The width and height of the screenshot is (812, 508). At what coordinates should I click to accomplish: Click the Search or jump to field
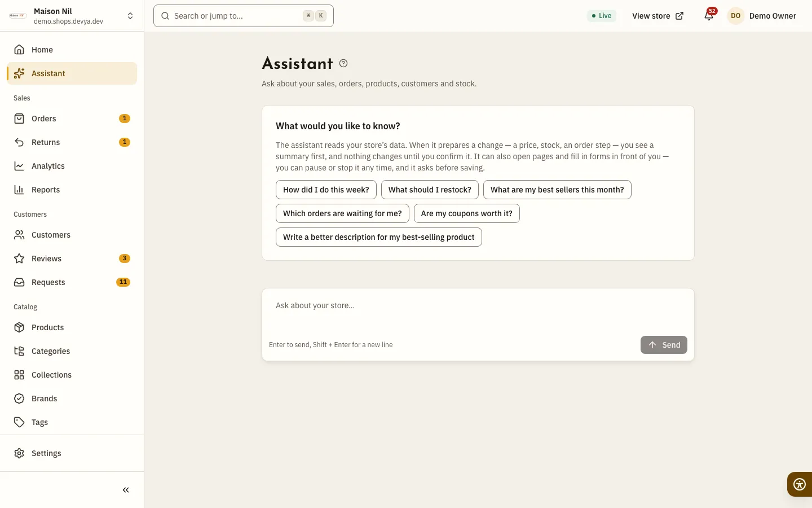pyautogui.click(x=244, y=16)
